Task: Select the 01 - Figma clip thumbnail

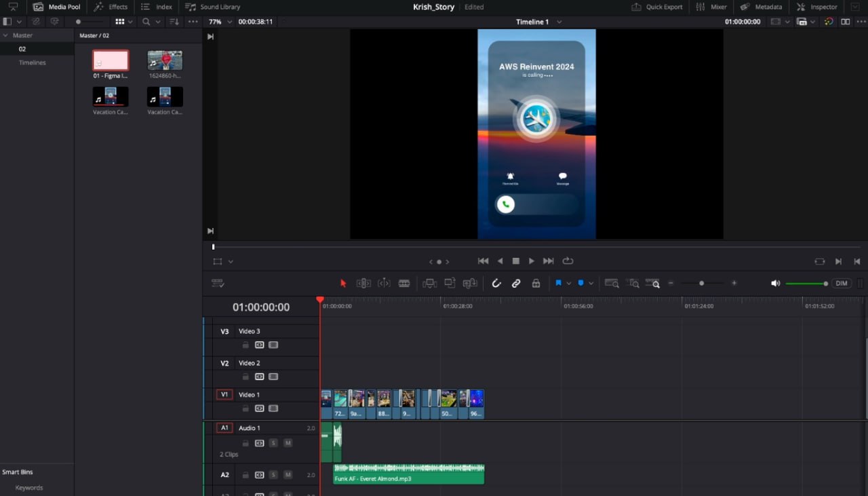Action: tap(111, 60)
